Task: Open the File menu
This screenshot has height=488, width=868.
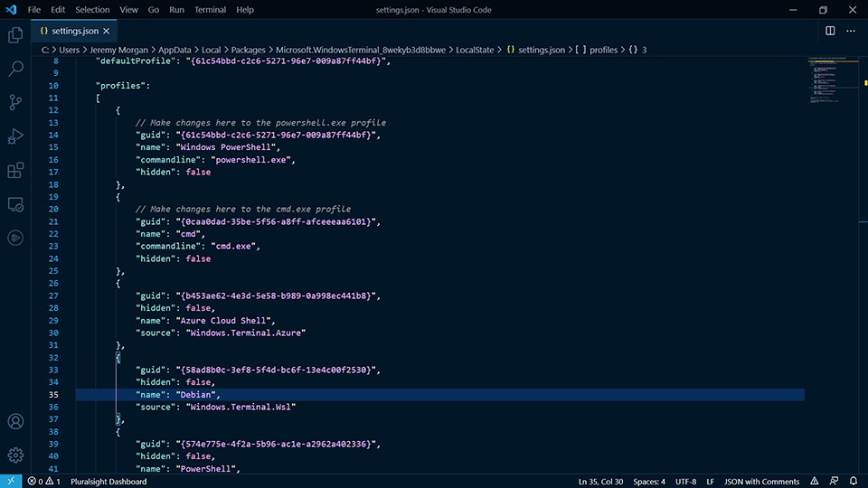Action: point(34,9)
